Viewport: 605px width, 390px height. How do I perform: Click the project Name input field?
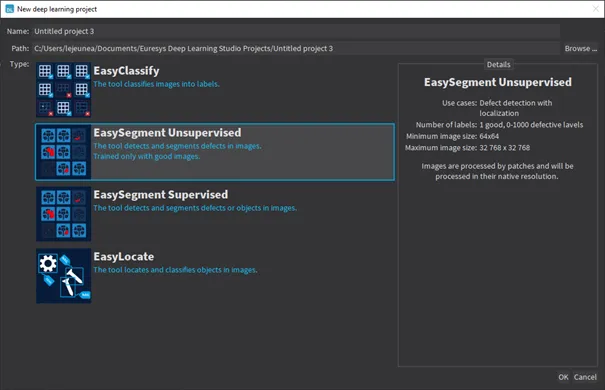(296, 31)
